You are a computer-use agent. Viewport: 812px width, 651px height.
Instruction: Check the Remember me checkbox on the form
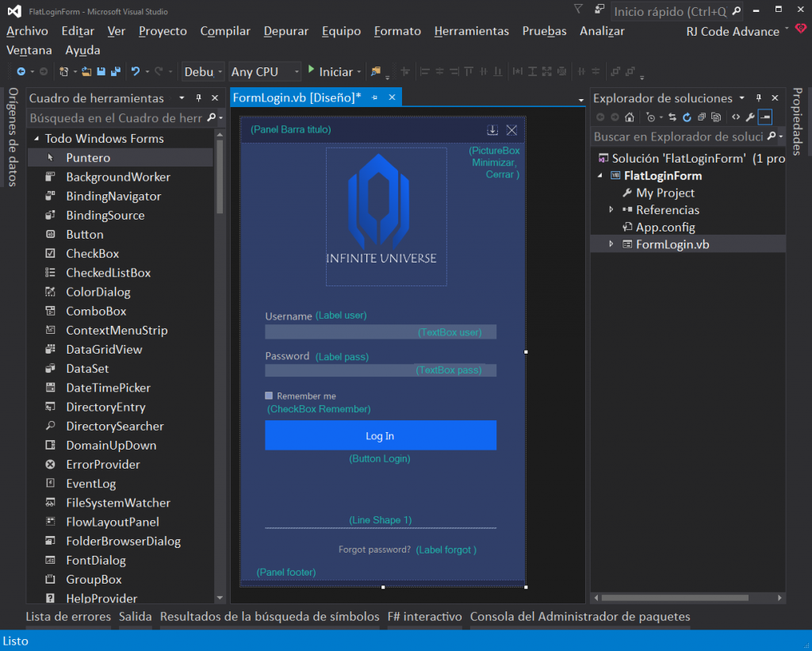point(267,396)
